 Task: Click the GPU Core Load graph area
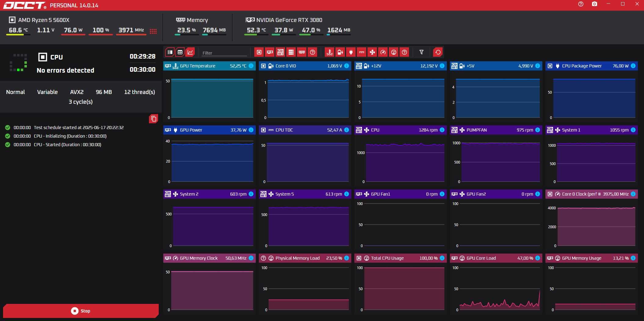(500, 289)
